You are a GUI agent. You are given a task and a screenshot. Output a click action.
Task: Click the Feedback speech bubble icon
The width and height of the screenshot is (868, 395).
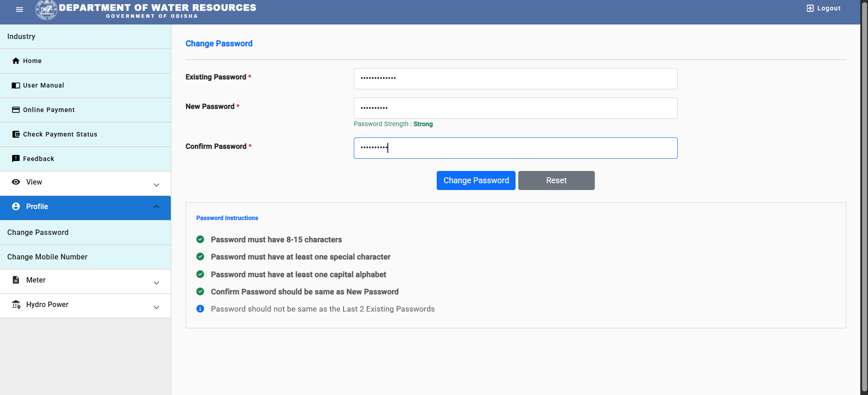point(16,159)
